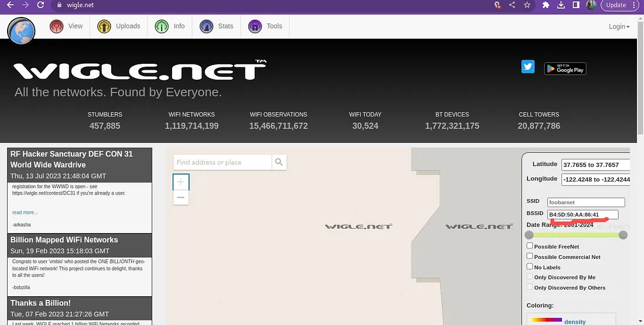The height and width of the screenshot is (325, 644).
Task: Click the WIFI TODAY count 30,524
Action: [x=365, y=126]
